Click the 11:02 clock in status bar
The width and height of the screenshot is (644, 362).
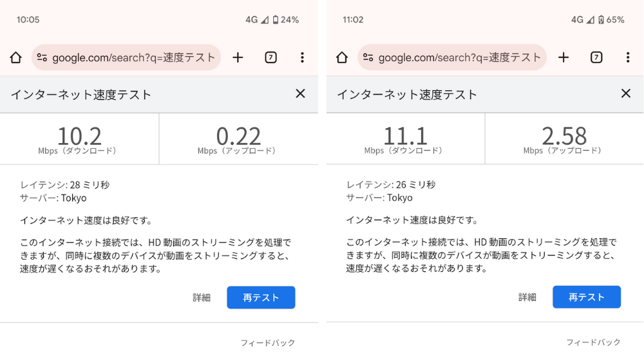pos(353,20)
